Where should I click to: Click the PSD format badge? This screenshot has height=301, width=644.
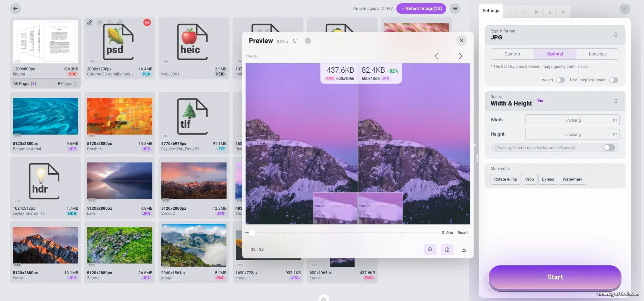(147, 74)
